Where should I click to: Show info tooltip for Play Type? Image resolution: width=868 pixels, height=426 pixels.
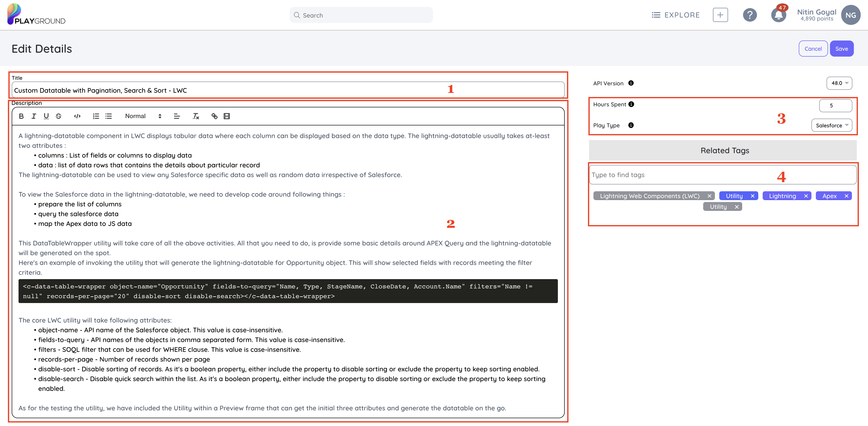(631, 125)
